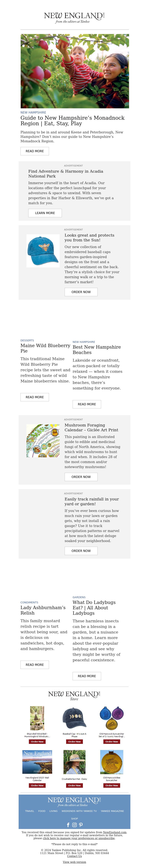Open the Facebook icon in the footer
Screen dimensions: 149x868
[x=68, y=825]
